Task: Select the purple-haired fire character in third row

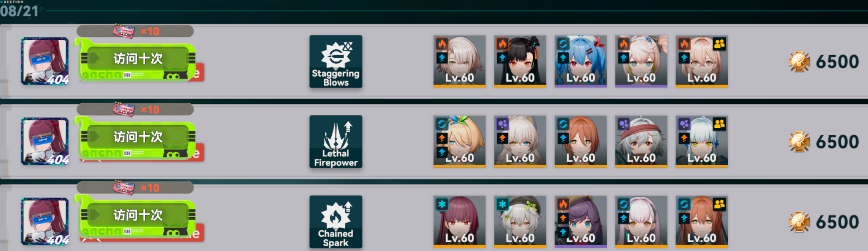Action: 581,222
